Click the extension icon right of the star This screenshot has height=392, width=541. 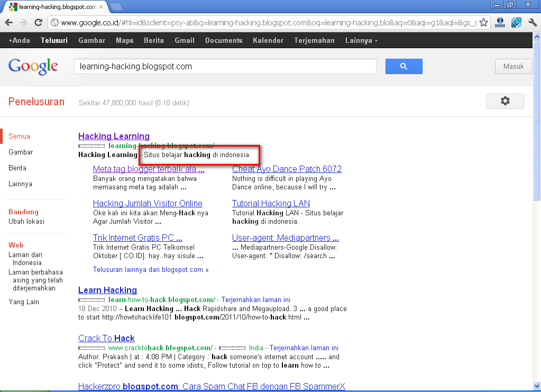[x=500, y=23]
